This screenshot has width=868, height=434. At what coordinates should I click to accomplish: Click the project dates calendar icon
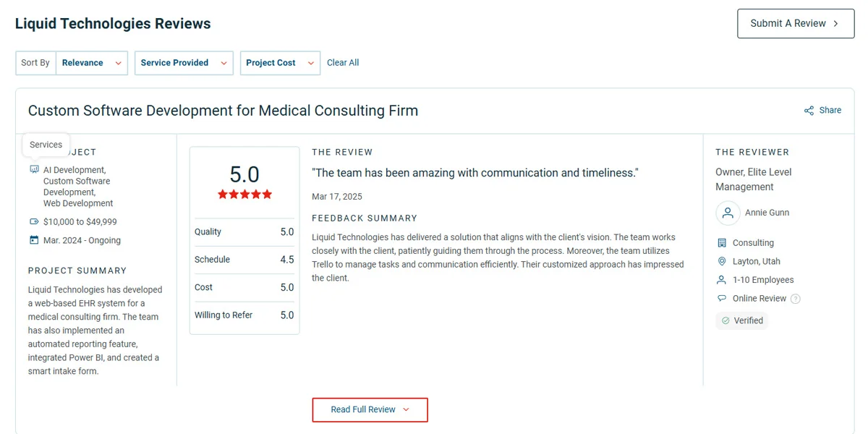(x=34, y=240)
